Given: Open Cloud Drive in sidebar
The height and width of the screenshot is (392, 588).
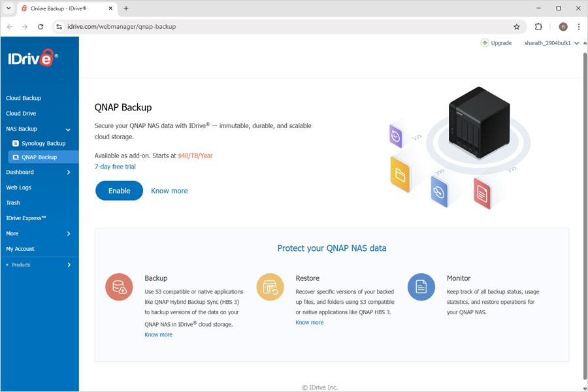Looking at the screenshot, I should point(21,113).
